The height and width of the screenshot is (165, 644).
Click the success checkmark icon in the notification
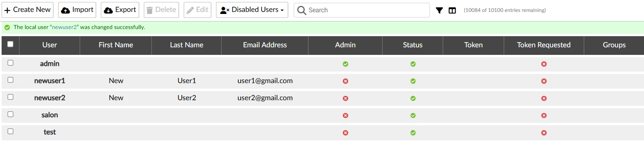(x=7, y=27)
